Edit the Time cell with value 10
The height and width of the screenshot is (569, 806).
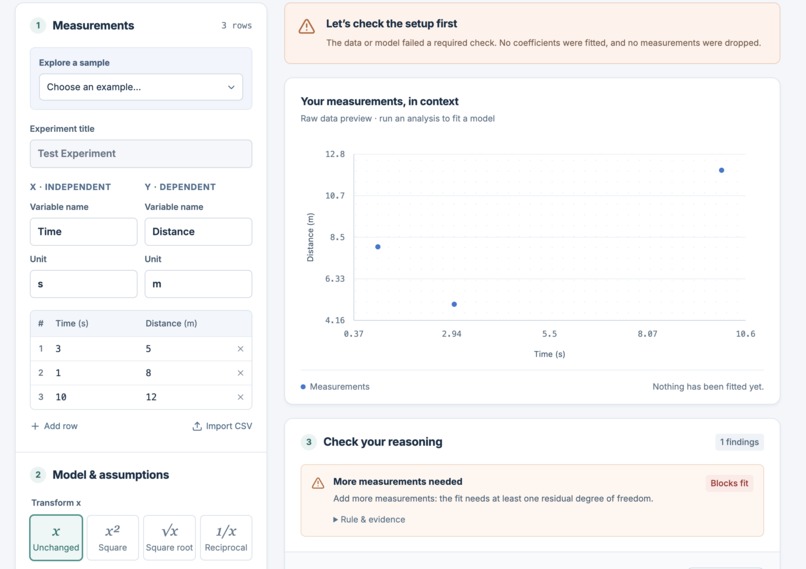[x=95, y=397]
